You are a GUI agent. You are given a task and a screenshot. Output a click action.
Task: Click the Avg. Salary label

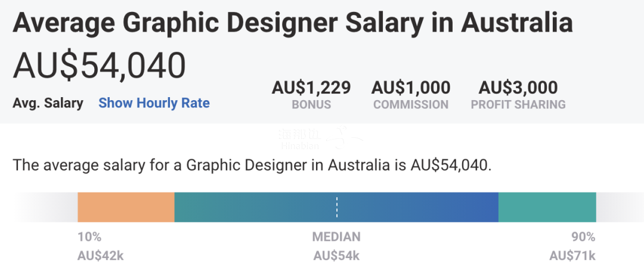click(x=48, y=103)
